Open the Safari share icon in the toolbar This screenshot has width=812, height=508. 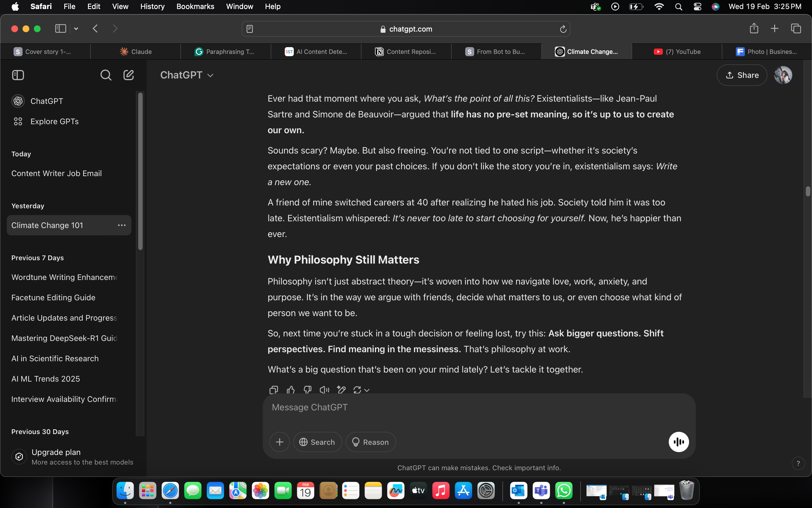[x=754, y=29]
